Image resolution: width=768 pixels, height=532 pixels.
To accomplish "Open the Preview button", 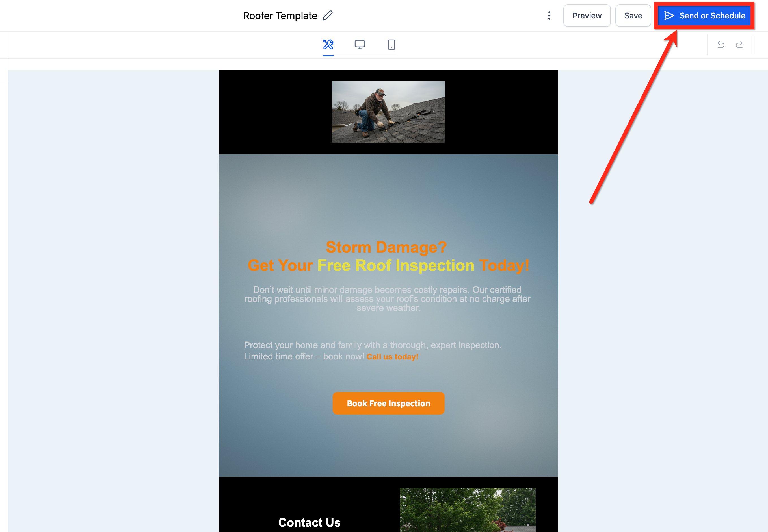I will (x=587, y=16).
